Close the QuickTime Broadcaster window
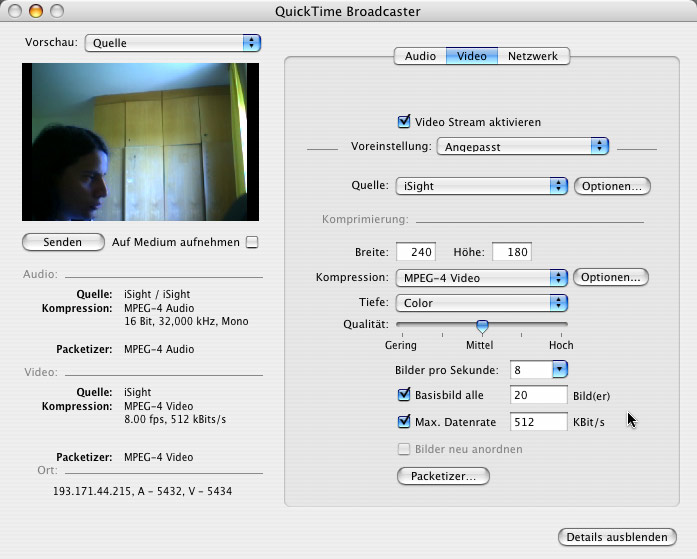This screenshot has height=559, width=697. [x=15, y=11]
